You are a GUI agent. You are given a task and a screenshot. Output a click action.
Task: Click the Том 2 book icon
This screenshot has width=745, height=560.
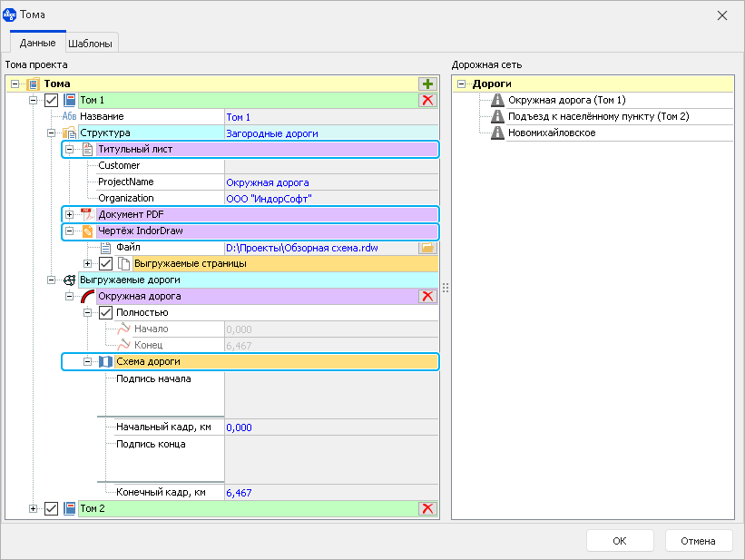click(x=69, y=508)
